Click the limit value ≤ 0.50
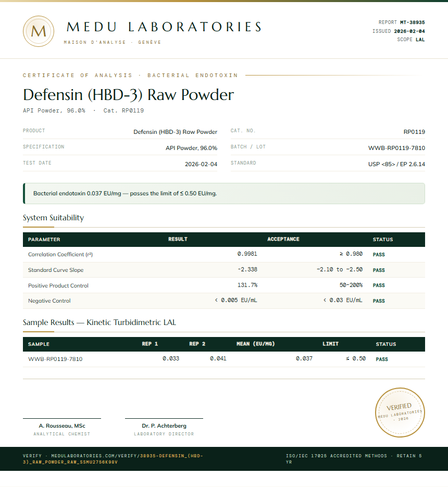 (356, 358)
